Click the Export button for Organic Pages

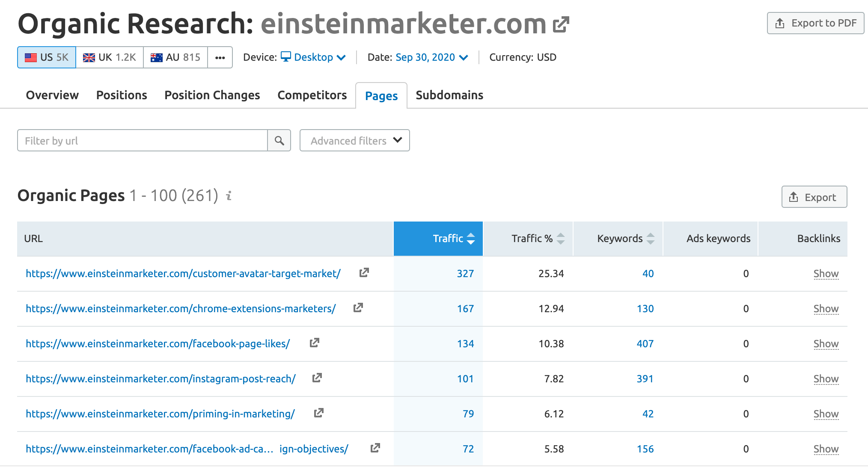814,197
